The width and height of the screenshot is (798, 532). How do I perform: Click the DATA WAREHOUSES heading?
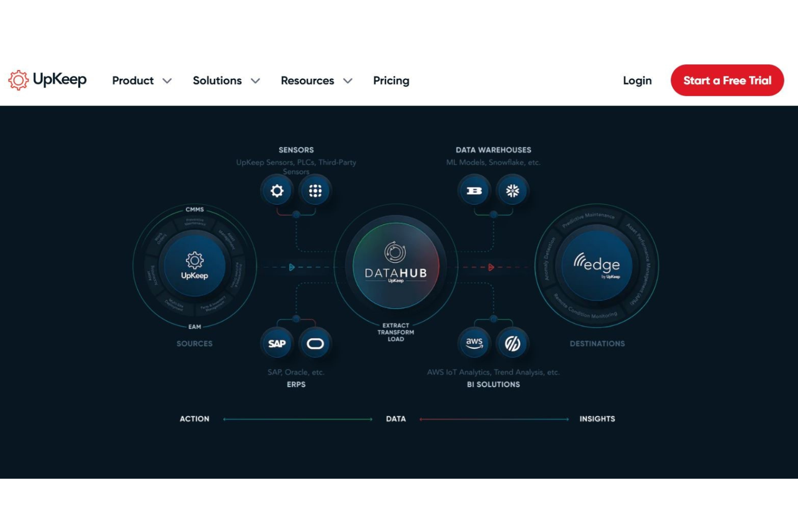tap(493, 150)
